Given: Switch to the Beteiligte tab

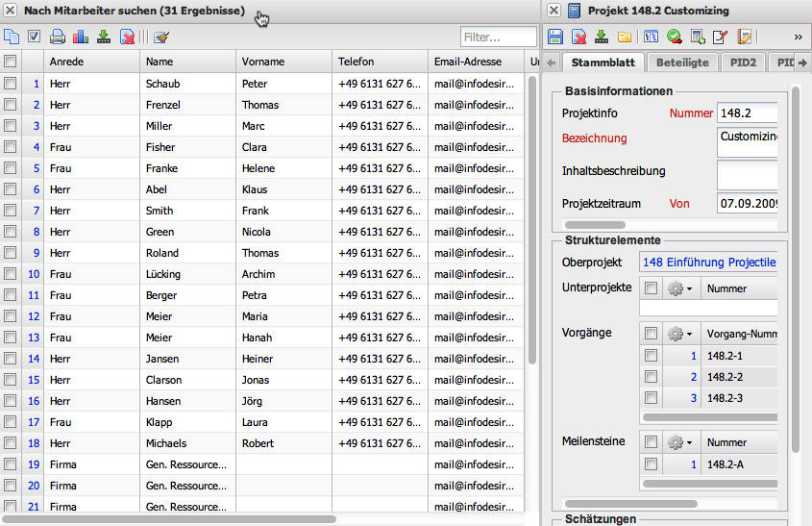Looking at the screenshot, I should coord(682,63).
